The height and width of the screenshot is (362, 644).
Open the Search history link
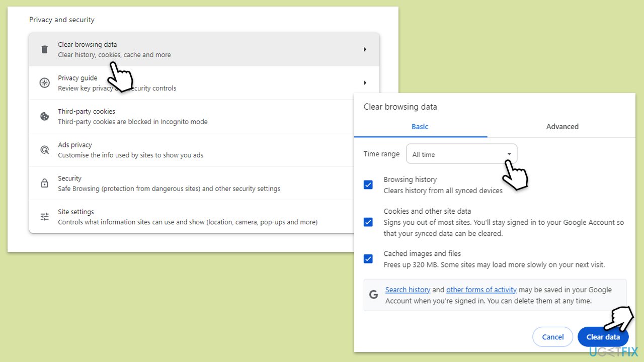(408, 290)
